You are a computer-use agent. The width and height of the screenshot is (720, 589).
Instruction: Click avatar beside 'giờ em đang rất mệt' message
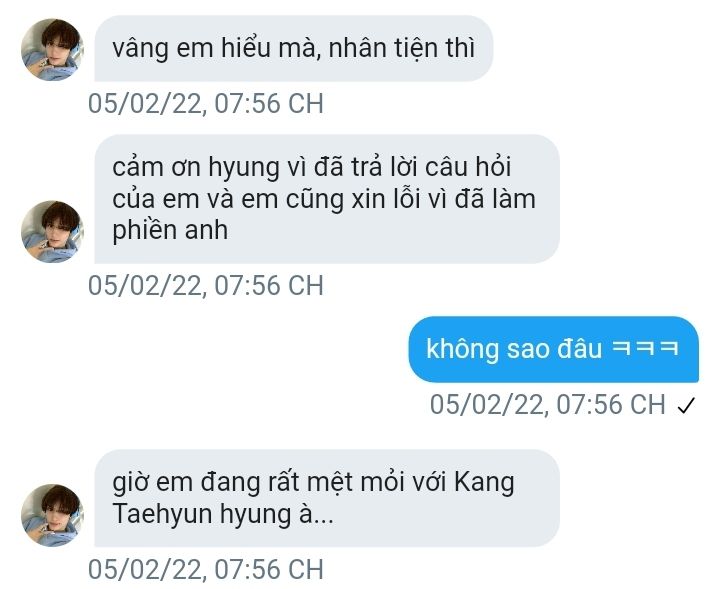pyautogui.click(x=52, y=515)
